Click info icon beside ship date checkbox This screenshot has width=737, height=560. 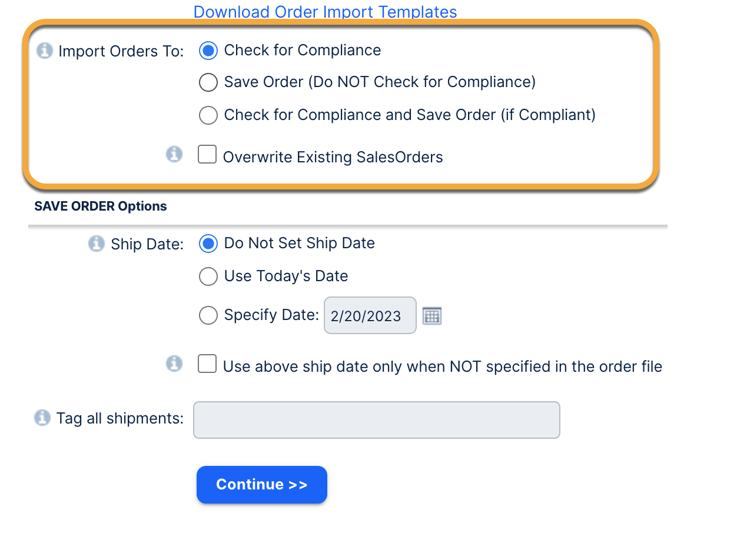pos(174,364)
